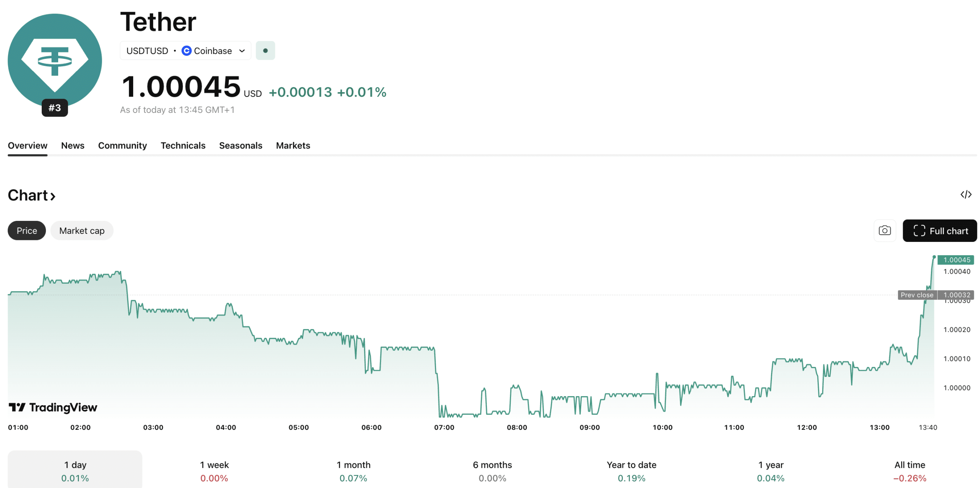Switch to the Technicals tab
The width and height of the screenshot is (980, 488).
pyautogui.click(x=183, y=145)
